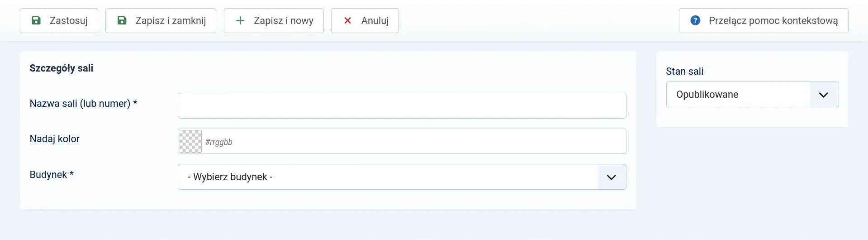Toggle help via Przełącz pomoc kontekstową
Screen dimensions: 868x240
pos(764,20)
